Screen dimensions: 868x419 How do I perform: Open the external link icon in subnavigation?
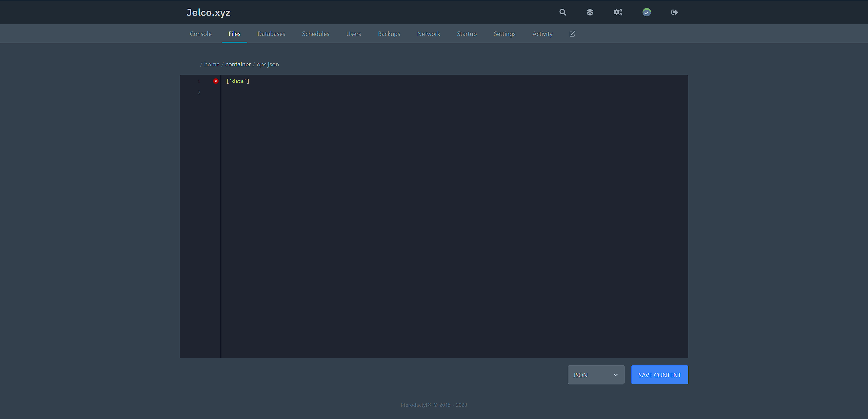tap(572, 34)
